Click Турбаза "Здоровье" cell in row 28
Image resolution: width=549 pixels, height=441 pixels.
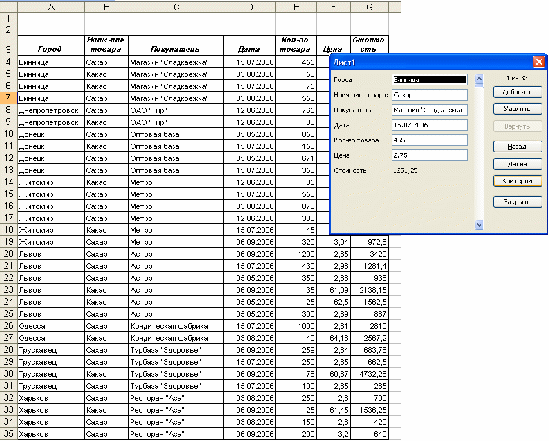click(x=176, y=350)
